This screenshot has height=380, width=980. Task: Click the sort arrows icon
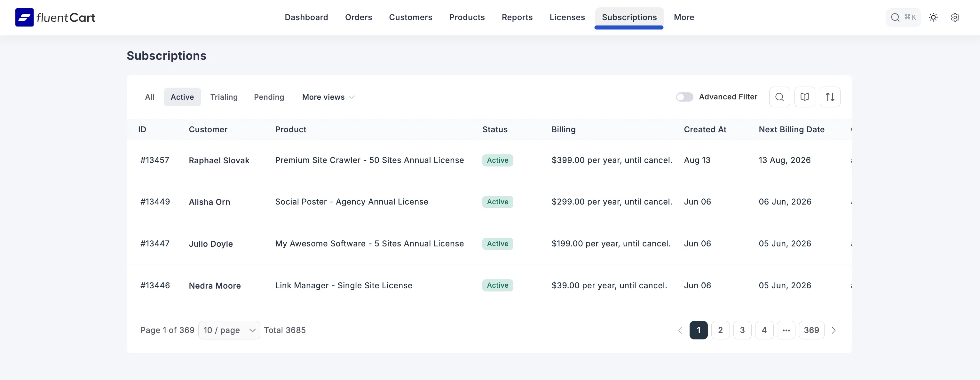(x=830, y=97)
